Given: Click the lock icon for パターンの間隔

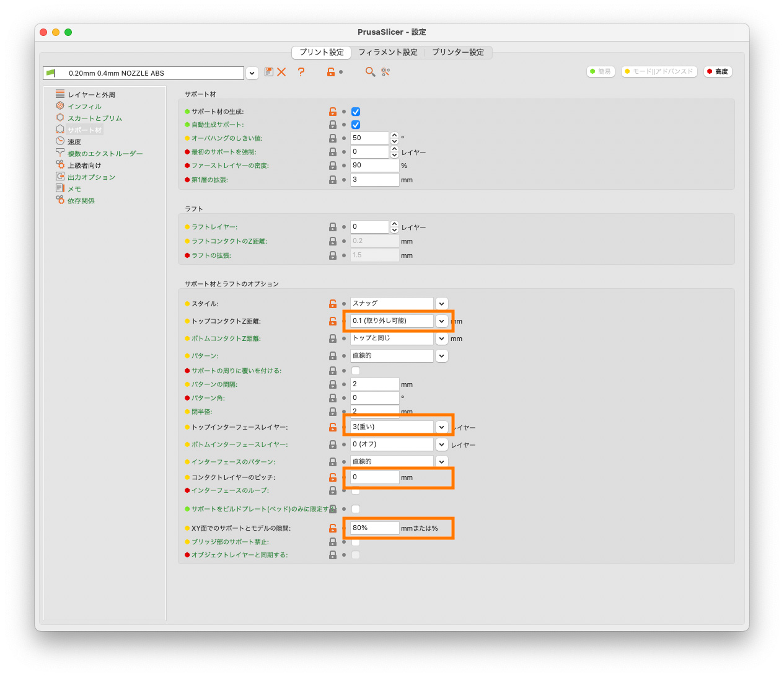Looking at the screenshot, I should [x=333, y=384].
